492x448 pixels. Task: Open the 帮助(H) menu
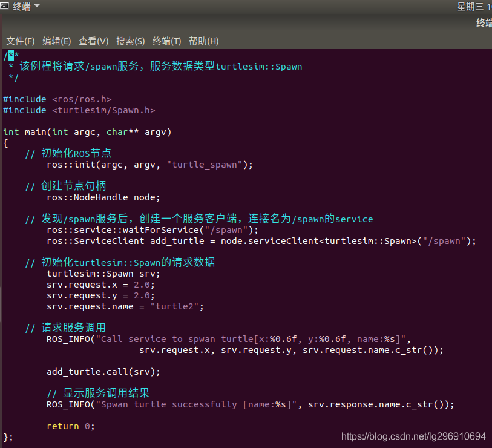(x=204, y=41)
